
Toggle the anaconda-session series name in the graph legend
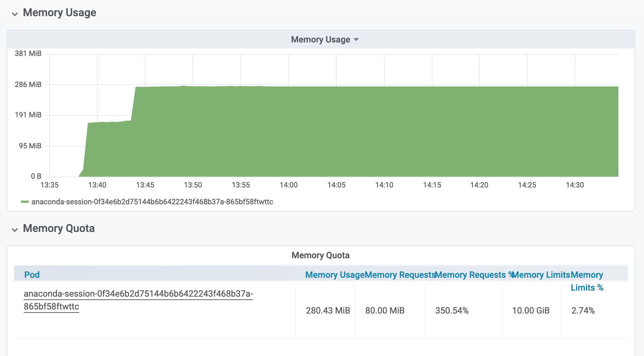point(152,202)
